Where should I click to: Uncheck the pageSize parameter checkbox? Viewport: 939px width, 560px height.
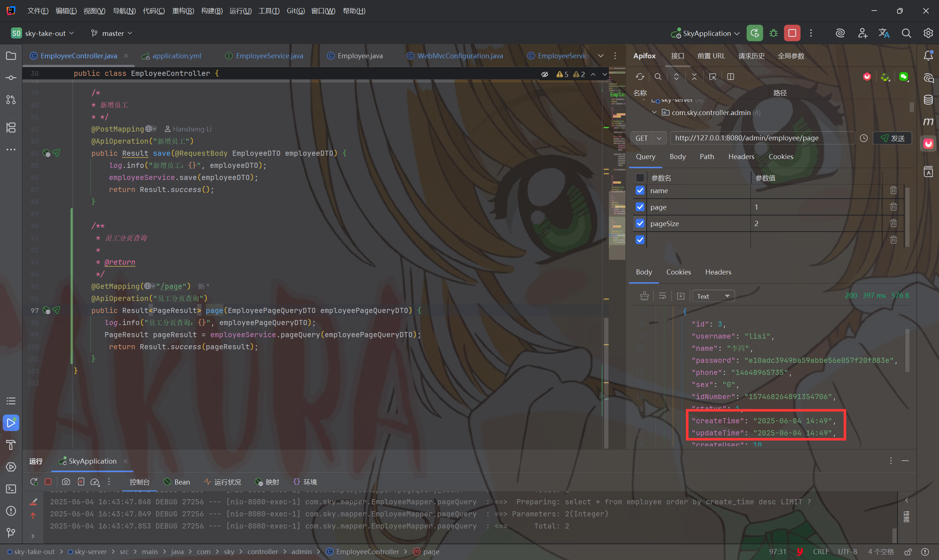pos(640,224)
